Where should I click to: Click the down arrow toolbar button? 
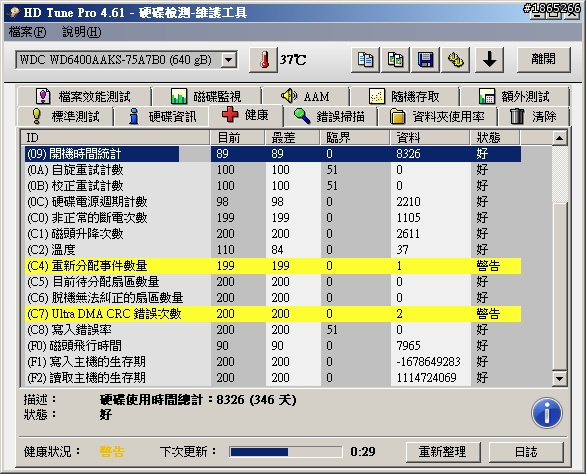click(490, 60)
